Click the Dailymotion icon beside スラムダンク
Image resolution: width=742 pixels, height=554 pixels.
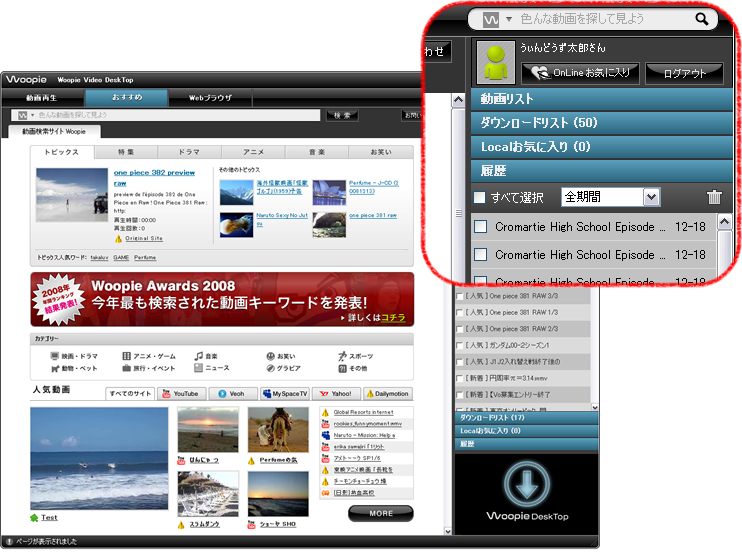pos(181,525)
